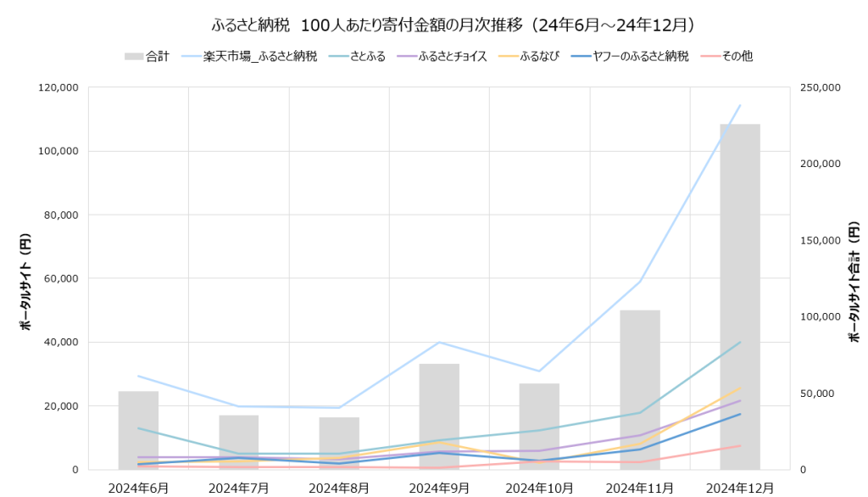Select the さとふる legend entry
Image resolution: width=868 pixels, height=497 pixels.
[357, 56]
